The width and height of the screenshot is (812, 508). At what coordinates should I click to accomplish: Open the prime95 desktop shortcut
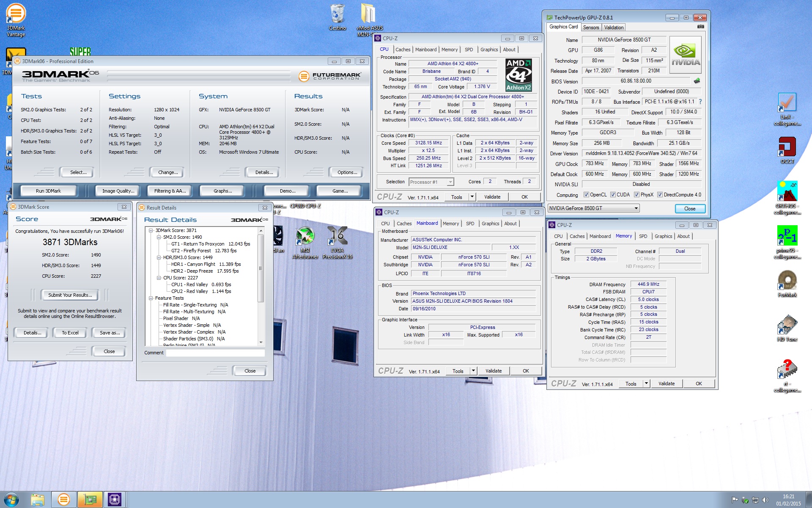pyautogui.click(x=787, y=242)
